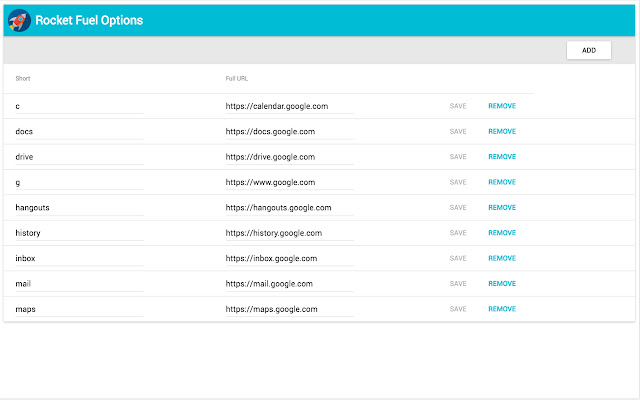Delete the hangouts shortcut row
This screenshot has width=640, height=400.
tap(502, 208)
